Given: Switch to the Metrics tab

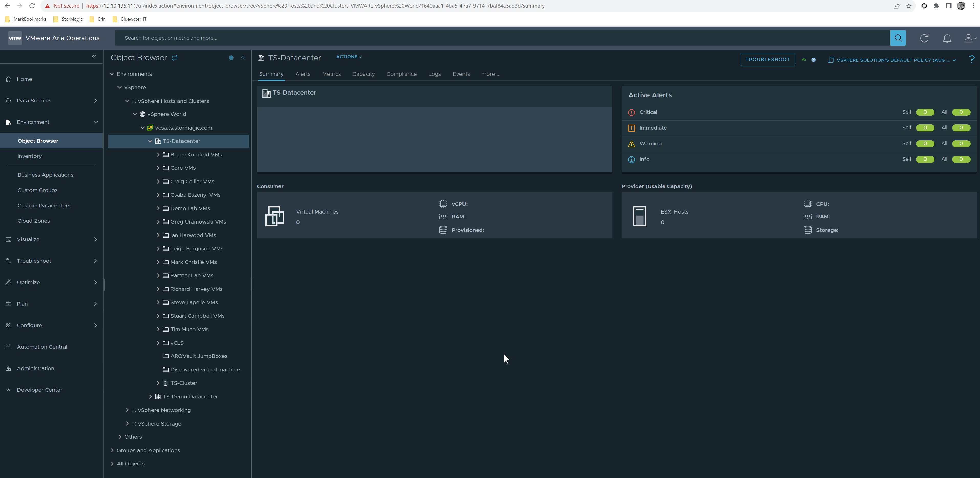Looking at the screenshot, I should [x=331, y=74].
